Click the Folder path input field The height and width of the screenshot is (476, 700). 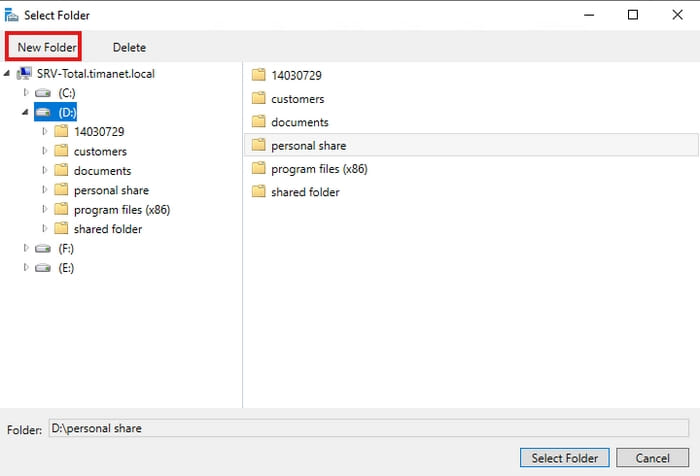(x=368, y=428)
